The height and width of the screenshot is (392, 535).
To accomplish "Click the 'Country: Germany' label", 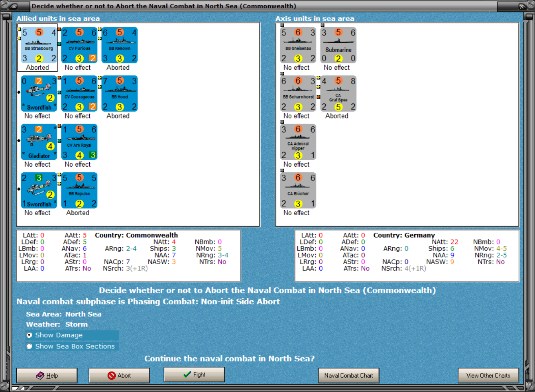I will 404,235.
